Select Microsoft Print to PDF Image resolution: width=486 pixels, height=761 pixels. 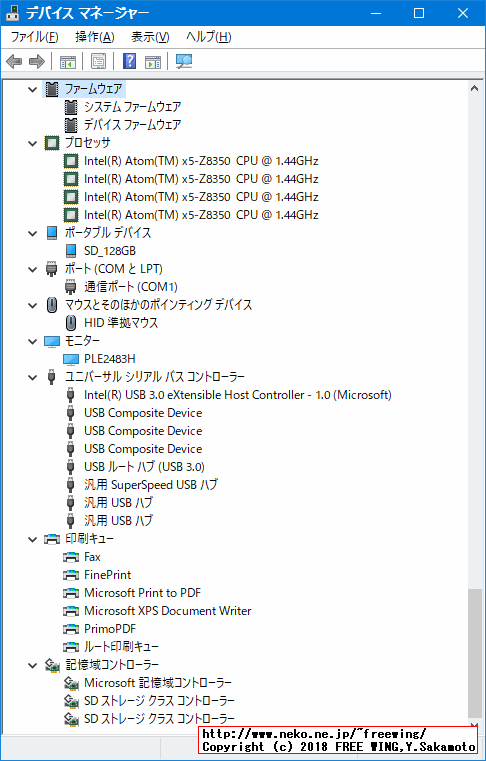click(x=143, y=593)
